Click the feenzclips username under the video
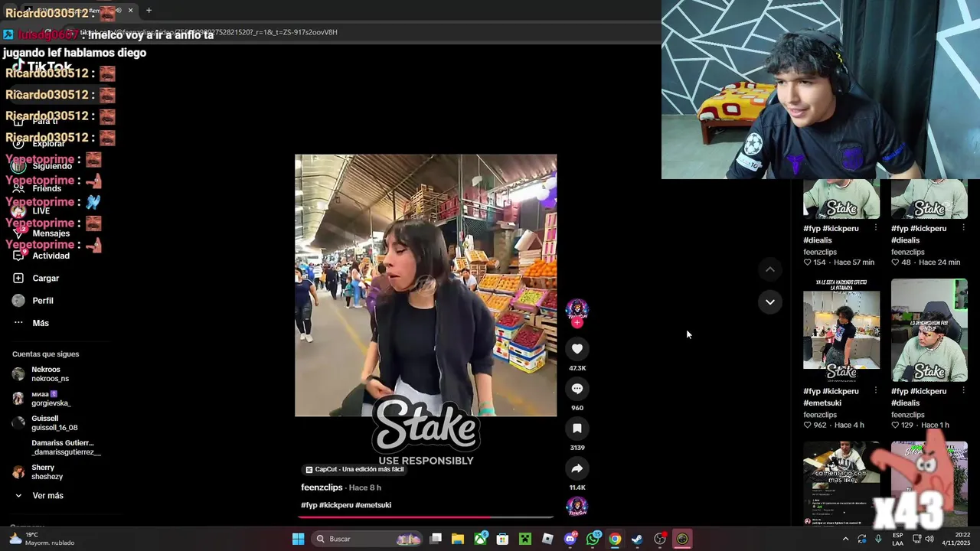The height and width of the screenshot is (551, 980). tap(322, 487)
